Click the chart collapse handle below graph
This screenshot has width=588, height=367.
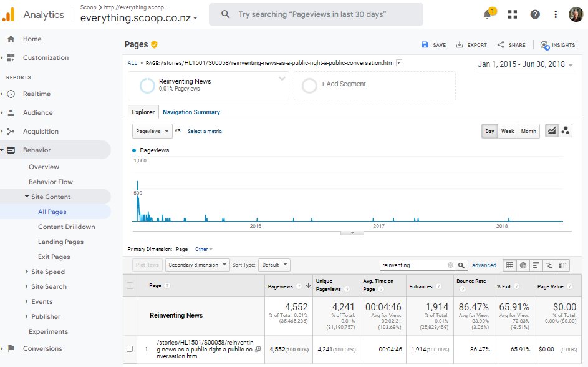tap(352, 233)
